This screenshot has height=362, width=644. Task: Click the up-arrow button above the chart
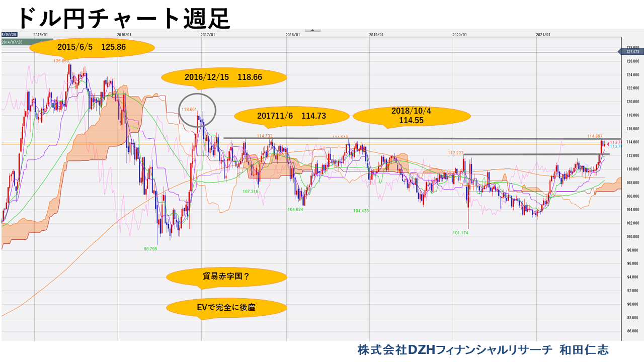tap(313, 30)
